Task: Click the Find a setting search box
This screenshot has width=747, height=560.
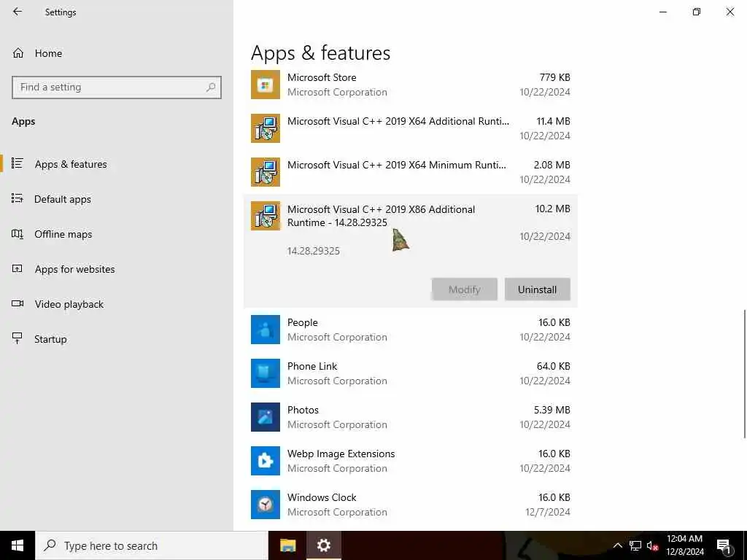Action: coord(117,87)
